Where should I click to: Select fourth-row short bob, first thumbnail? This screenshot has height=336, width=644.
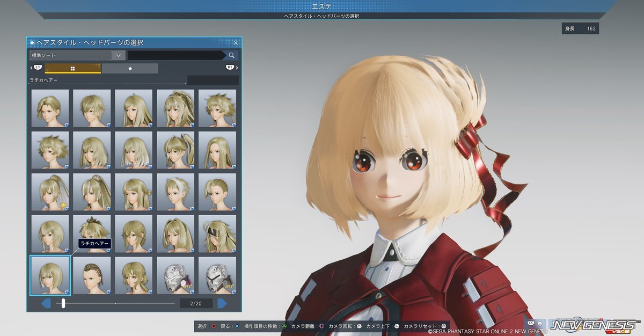[x=50, y=234]
